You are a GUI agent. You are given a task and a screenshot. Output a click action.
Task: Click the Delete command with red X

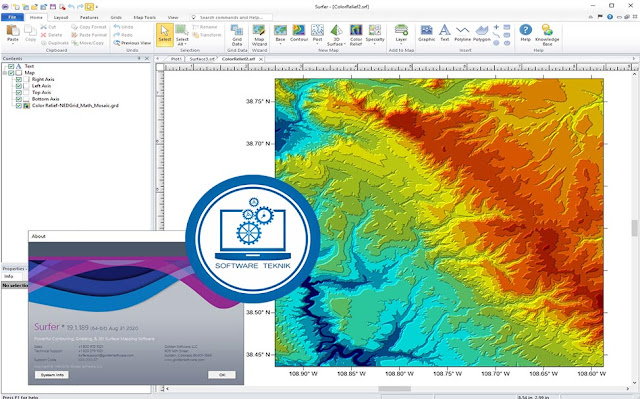point(51,35)
